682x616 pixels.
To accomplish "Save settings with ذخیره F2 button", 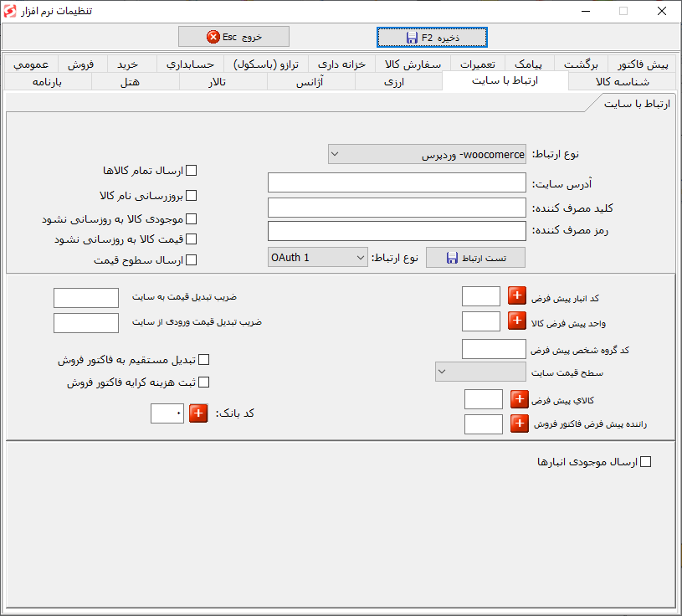I will (432, 38).
